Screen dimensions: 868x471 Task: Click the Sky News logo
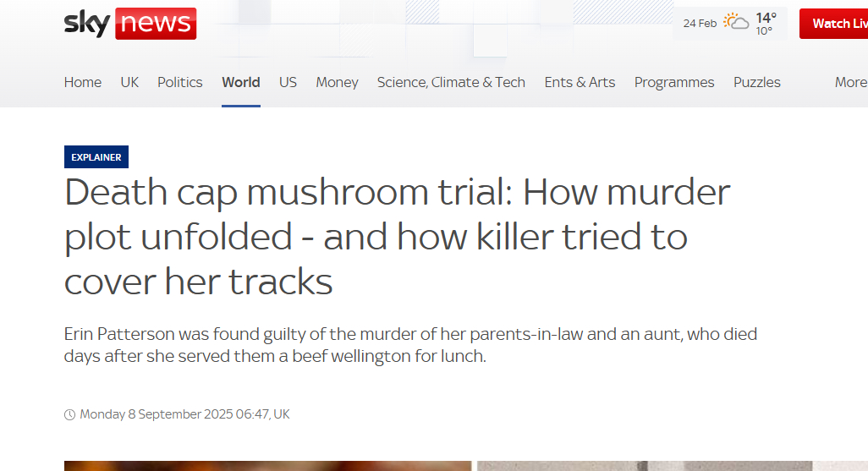pyautogui.click(x=130, y=24)
